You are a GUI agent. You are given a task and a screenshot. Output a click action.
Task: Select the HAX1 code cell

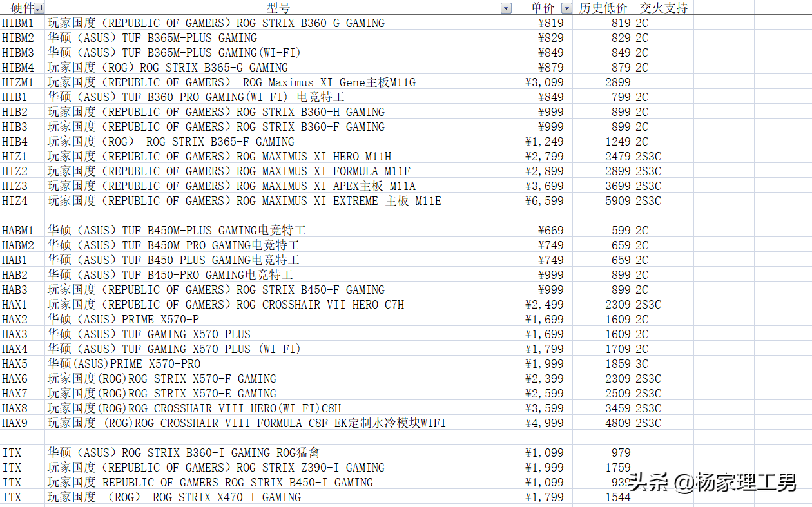click(x=23, y=305)
